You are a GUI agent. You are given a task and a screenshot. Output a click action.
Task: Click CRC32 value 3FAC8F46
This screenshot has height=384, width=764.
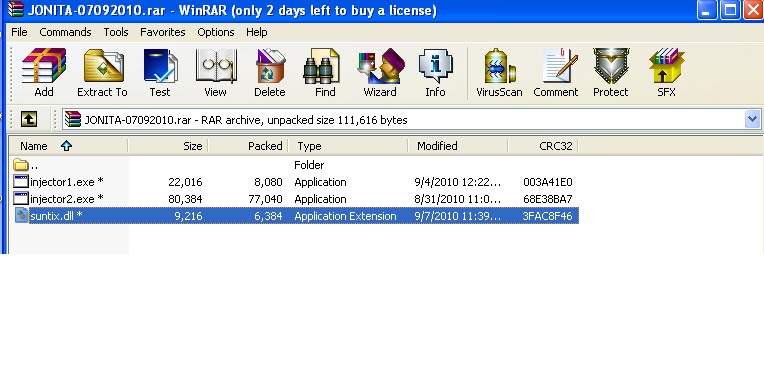(x=547, y=216)
